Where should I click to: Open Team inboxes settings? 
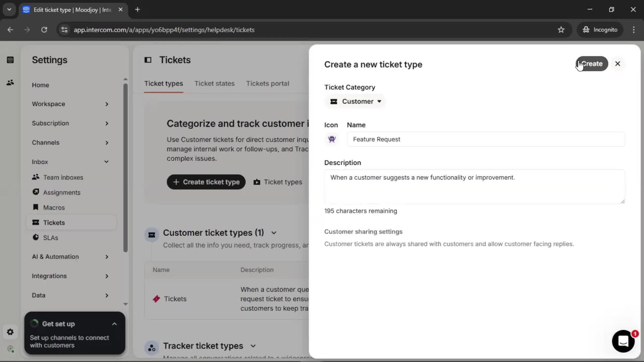pos(63,177)
